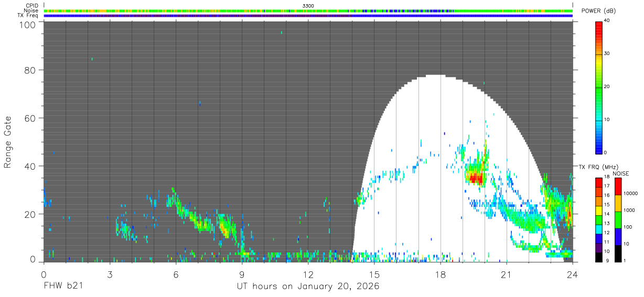This screenshot has width=644, height=297.
Task: Click the UT hours axis label '18'
Action: pyautogui.click(x=441, y=274)
